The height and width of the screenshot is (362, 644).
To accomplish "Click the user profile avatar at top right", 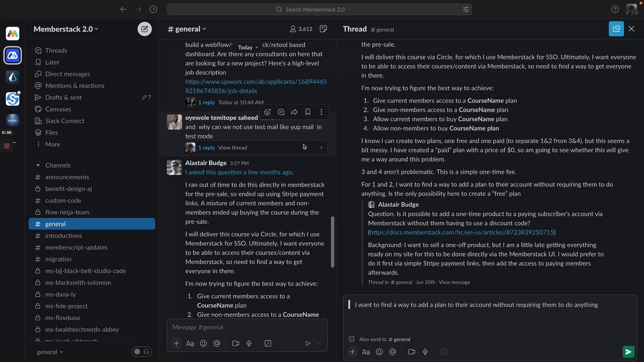I will pyautogui.click(x=631, y=9).
